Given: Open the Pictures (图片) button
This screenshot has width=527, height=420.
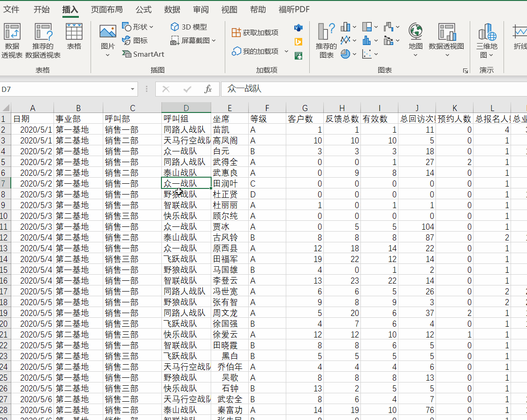Looking at the screenshot, I should (x=108, y=40).
